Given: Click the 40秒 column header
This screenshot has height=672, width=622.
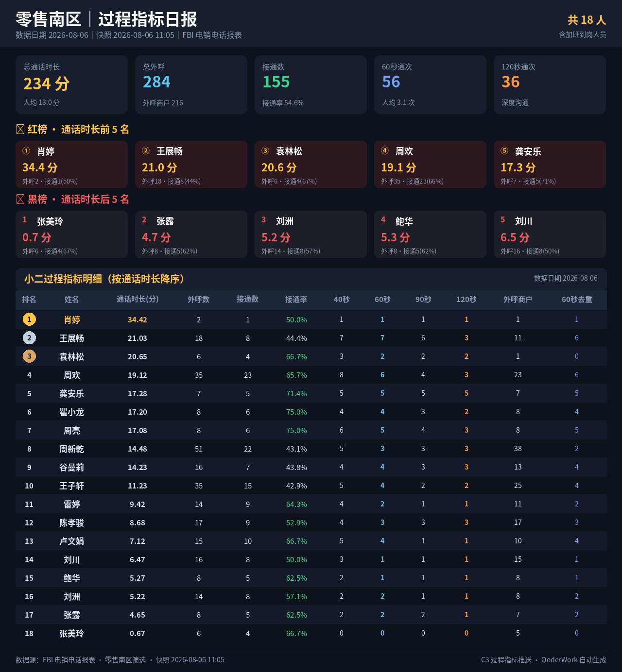Looking at the screenshot, I should (x=342, y=299).
